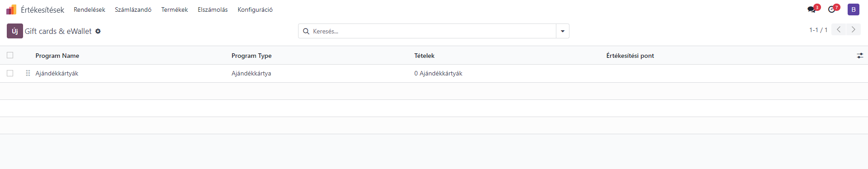Open the activities clock icon with badge

pos(833,9)
